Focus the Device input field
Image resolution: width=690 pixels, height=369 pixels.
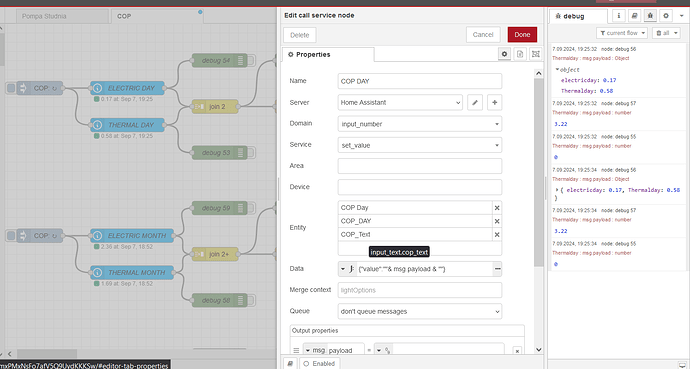[420, 187]
